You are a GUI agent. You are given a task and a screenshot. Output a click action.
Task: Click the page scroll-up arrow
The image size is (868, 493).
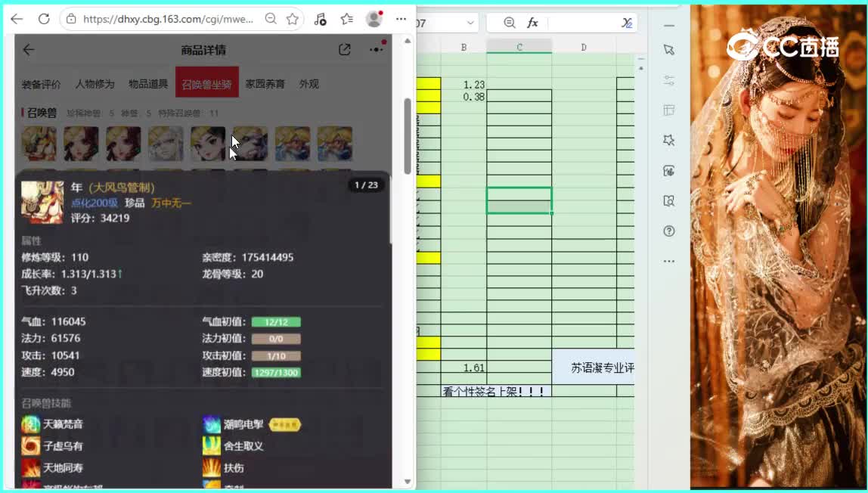click(408, 41)
